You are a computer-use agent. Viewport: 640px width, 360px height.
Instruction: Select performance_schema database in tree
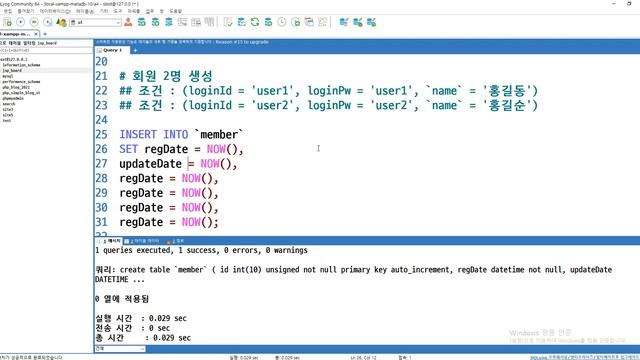(21, 82)
